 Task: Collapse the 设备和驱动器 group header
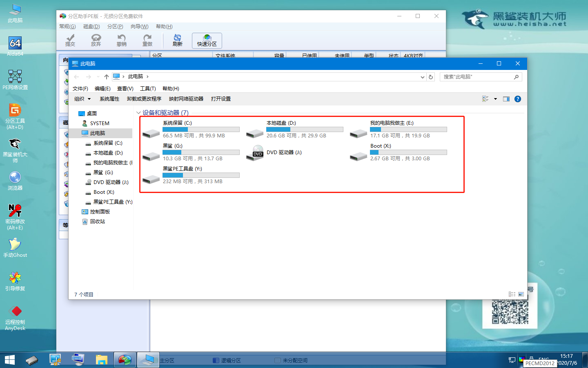[x=138, y=113]
